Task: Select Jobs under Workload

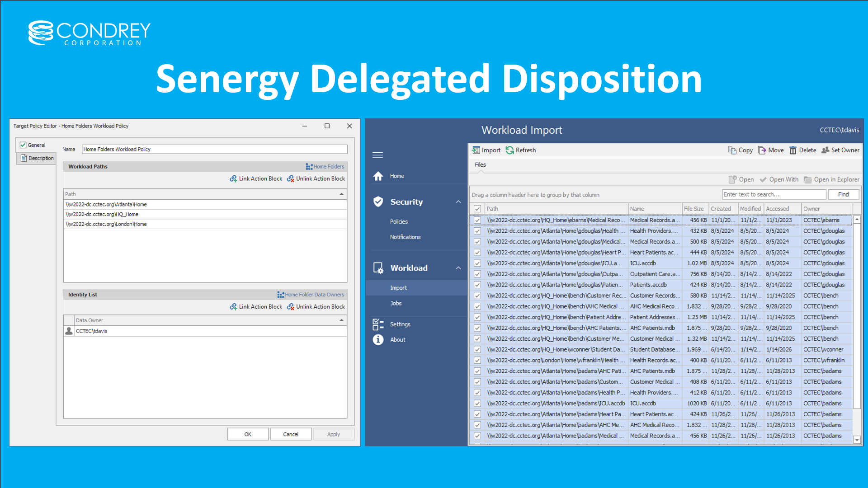Action: click(396, 303)
